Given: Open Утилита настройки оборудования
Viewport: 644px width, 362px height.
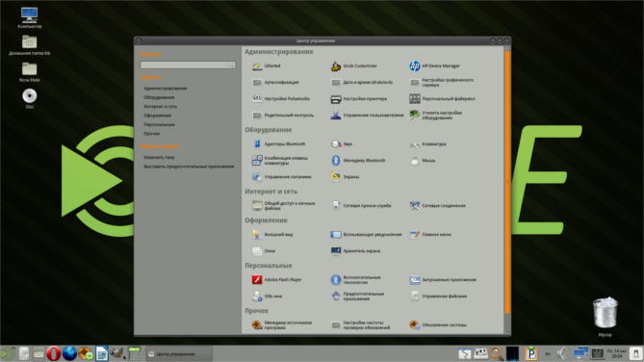Looking at the screenshot, I should [436, 116].
